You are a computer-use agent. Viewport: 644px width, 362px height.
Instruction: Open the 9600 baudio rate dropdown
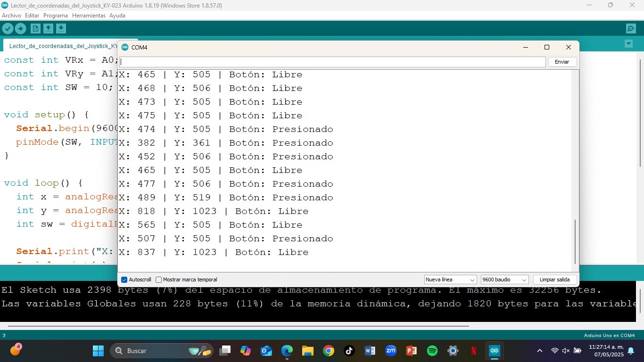point(504,280)
